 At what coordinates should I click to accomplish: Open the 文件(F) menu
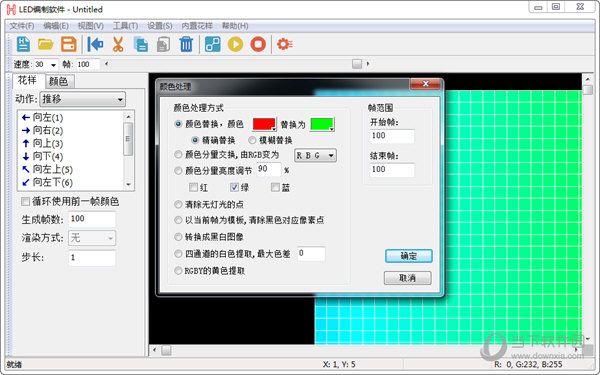click(x=22, y=26)
